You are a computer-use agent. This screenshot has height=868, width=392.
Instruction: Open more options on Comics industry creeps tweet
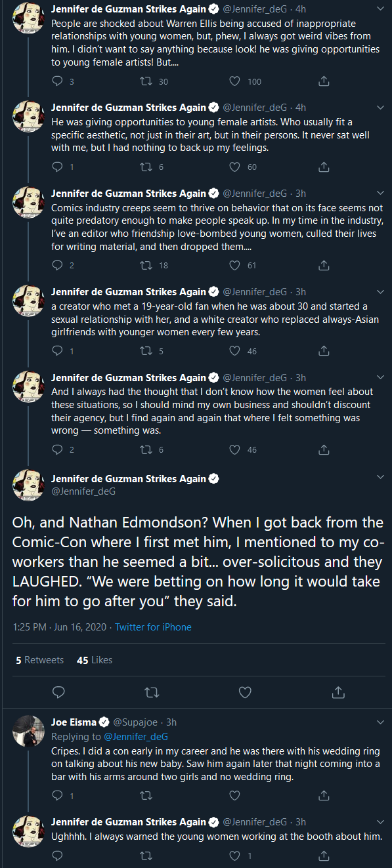tap(380, 193)
